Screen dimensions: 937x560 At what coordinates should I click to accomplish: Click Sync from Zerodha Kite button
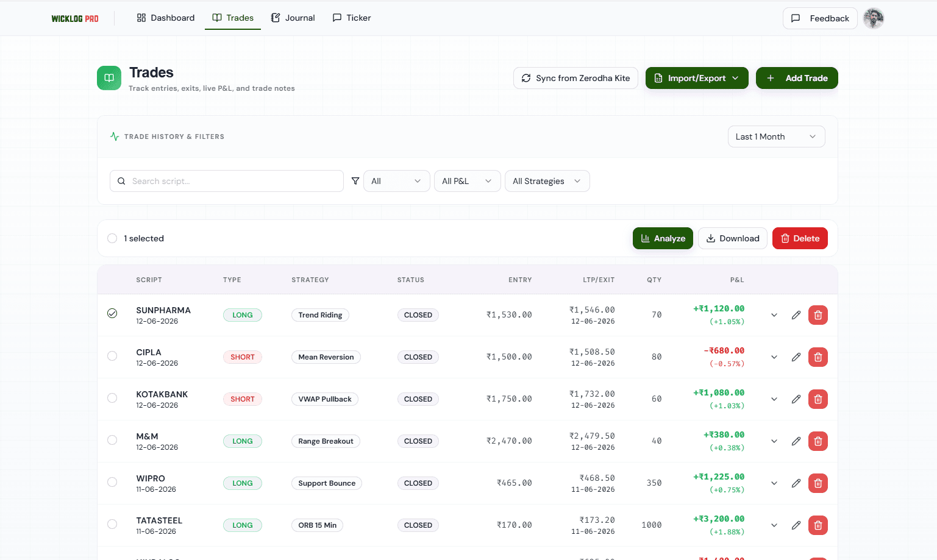(x=575, y=78)
